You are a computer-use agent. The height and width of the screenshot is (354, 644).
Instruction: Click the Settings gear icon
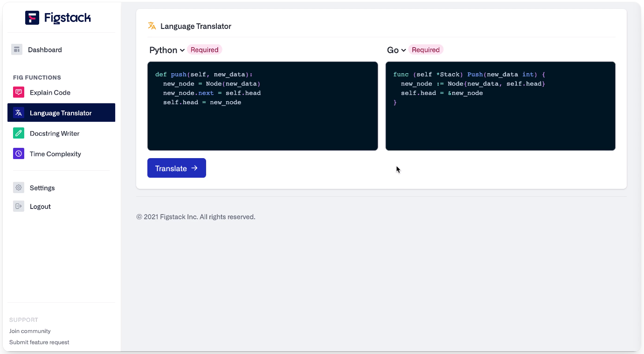click(x=19, y=187)
